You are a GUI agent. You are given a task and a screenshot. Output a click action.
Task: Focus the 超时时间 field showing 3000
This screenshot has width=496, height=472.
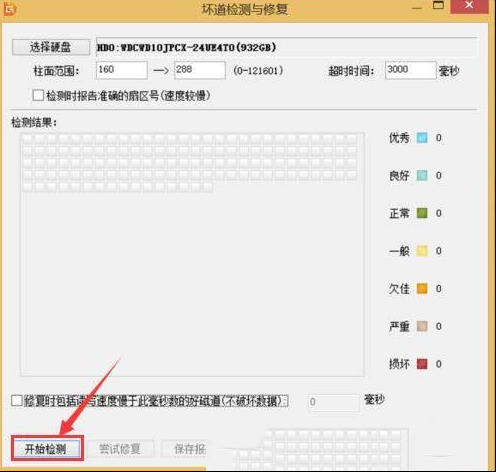[410, 70]
